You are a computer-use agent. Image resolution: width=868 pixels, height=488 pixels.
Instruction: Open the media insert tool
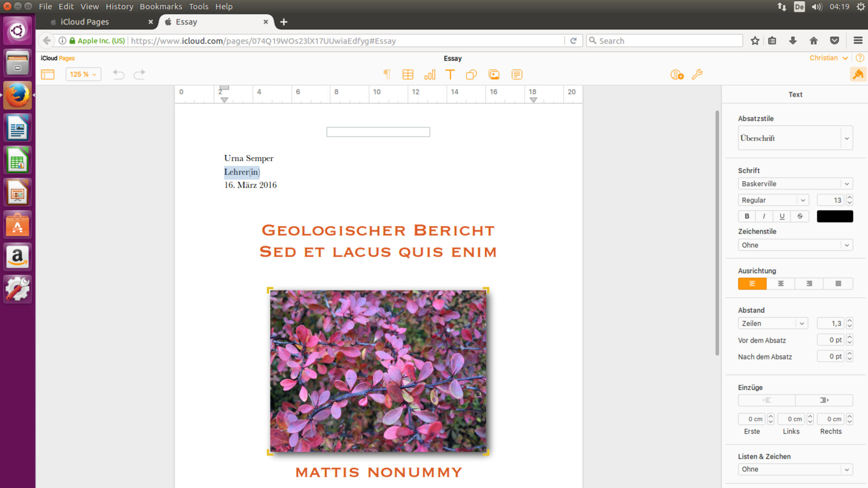494,74
